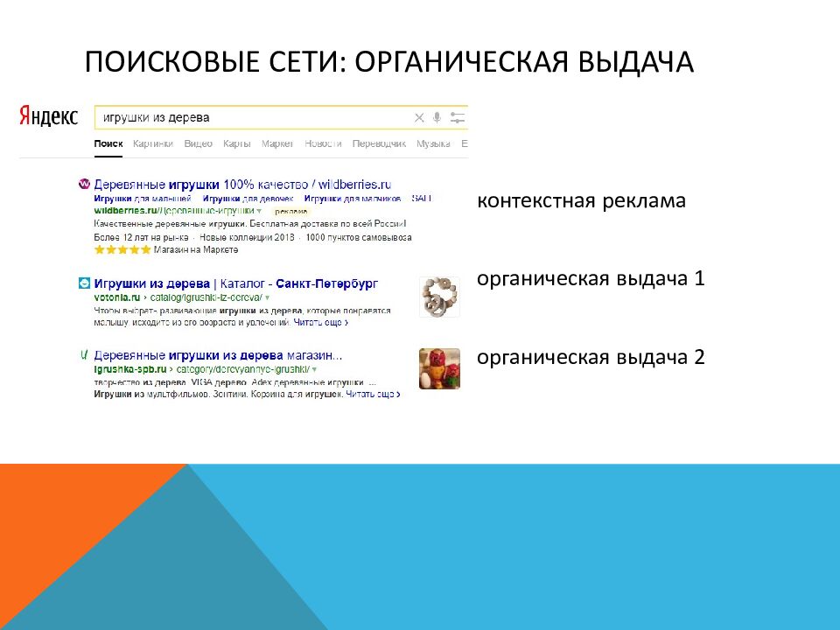The image size is (840, 630).
Task: Expand the igrushka-spb.ru URL dropdown arrow
Action: [x=314, y=370]
